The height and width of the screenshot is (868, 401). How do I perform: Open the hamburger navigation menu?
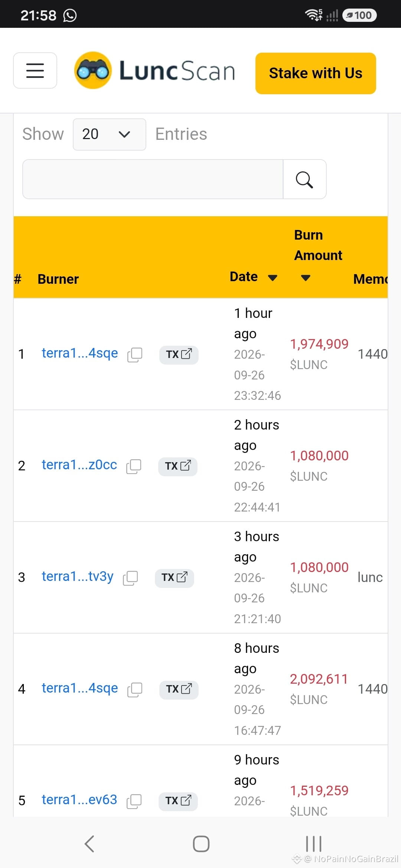(x=35, y=70)
